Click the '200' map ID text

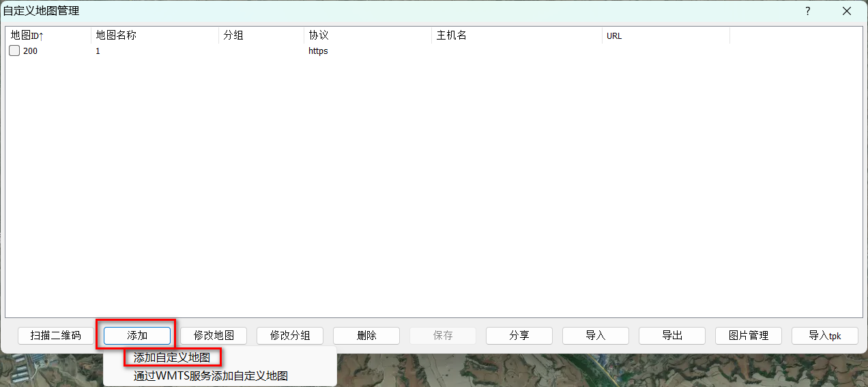30,51
